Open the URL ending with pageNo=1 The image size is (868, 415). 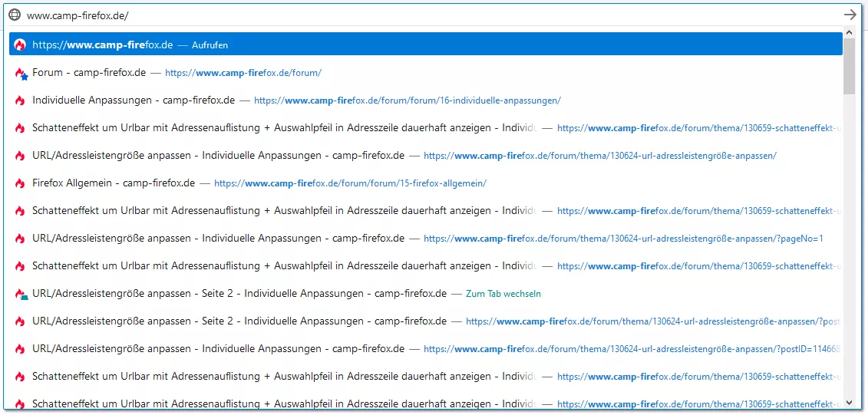click(623, 239)
